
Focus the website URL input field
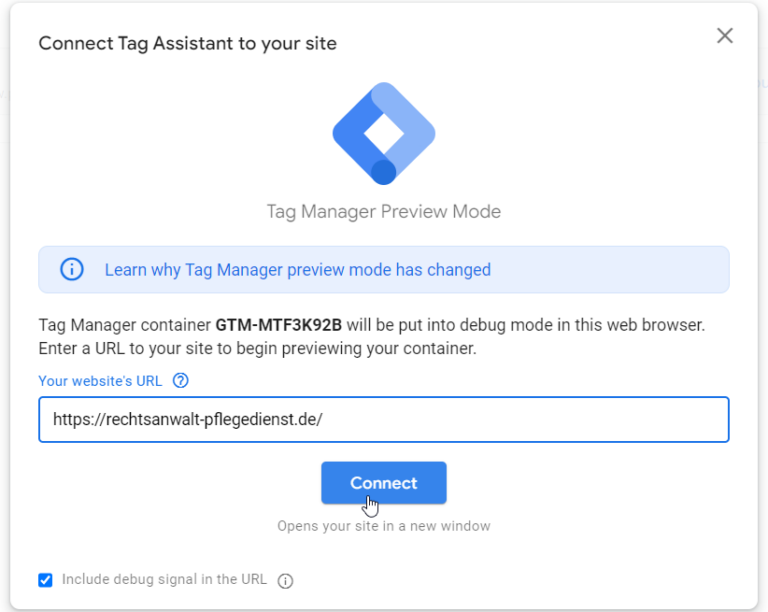500,420
